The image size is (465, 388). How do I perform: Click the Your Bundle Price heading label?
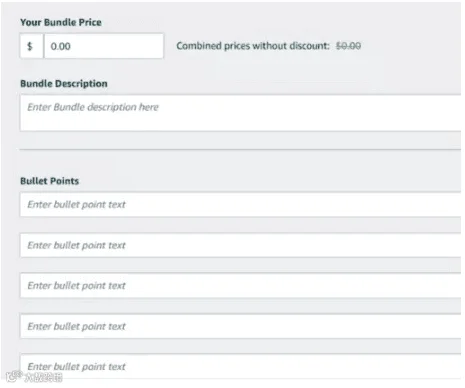(x=61, y=22)
